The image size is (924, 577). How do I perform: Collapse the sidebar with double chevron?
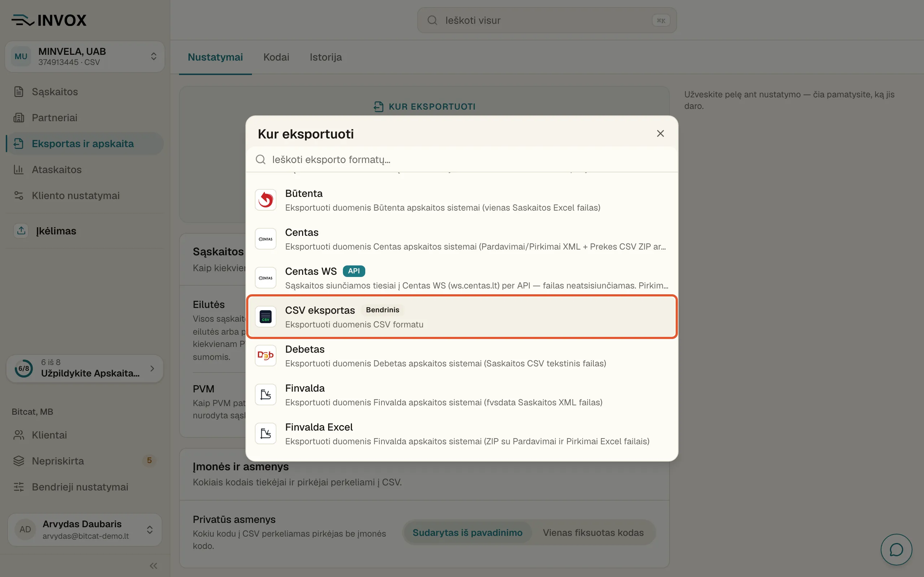[153, 565]
